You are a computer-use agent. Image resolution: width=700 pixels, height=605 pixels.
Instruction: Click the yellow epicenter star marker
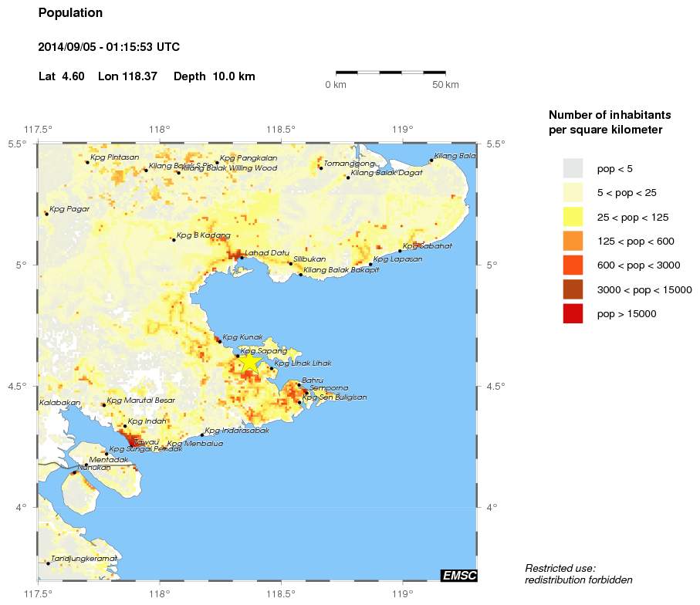pyautogui.click(x=249, y=363)
